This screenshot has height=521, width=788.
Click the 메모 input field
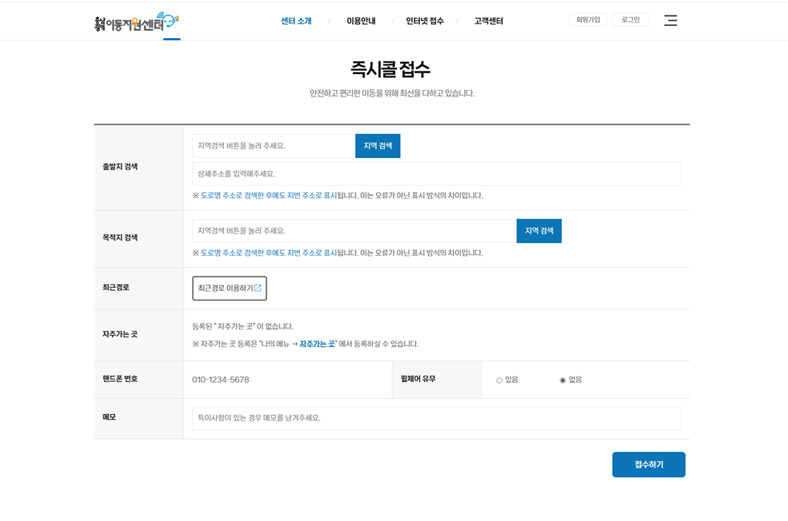tap(436, 418)
